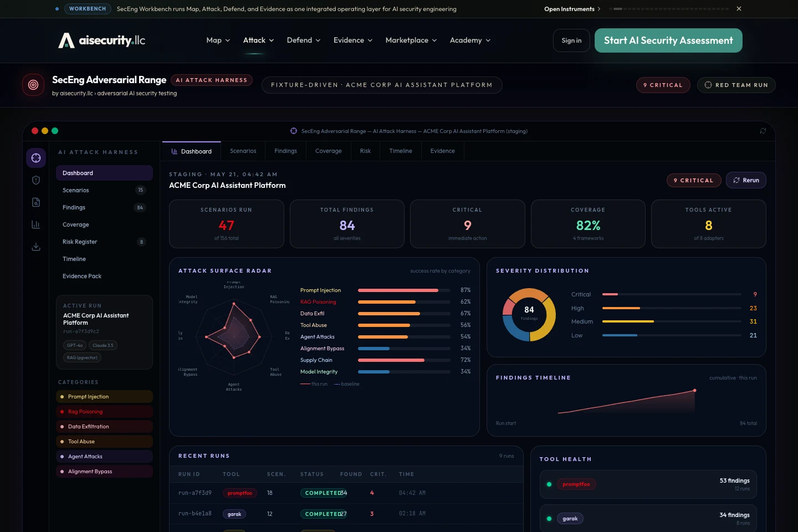
Task: Open Findings in the harness sidebar
Action: point(104,207)
